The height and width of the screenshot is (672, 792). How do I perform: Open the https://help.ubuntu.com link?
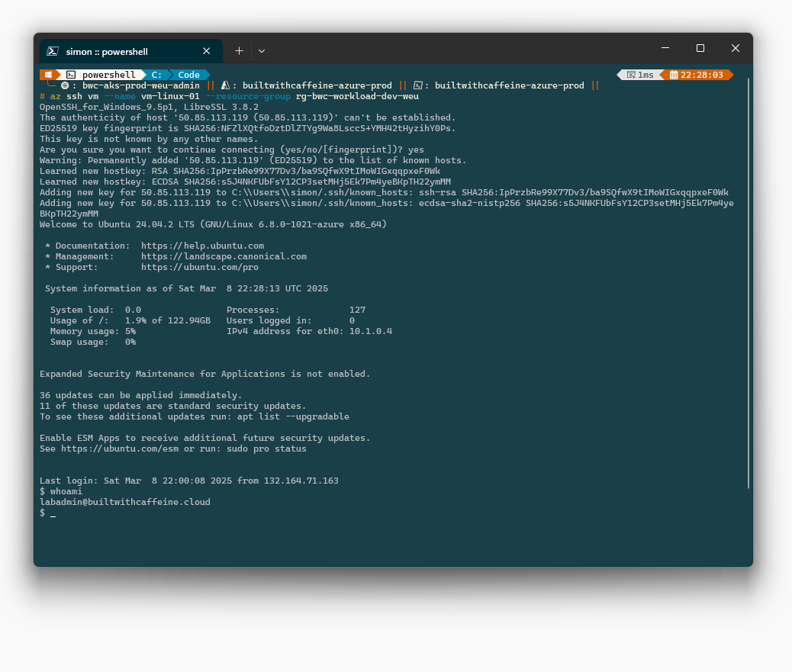pos(202,246)
